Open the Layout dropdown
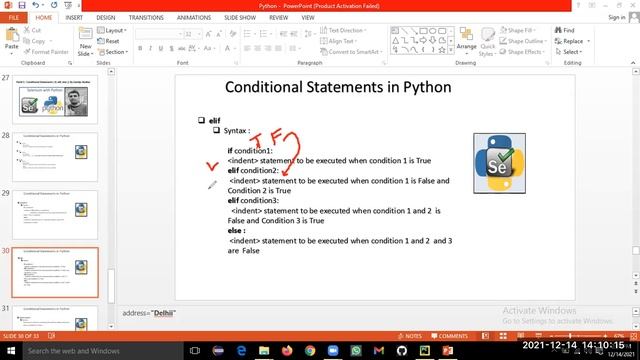The image size is (640, 360). [112, 30]
